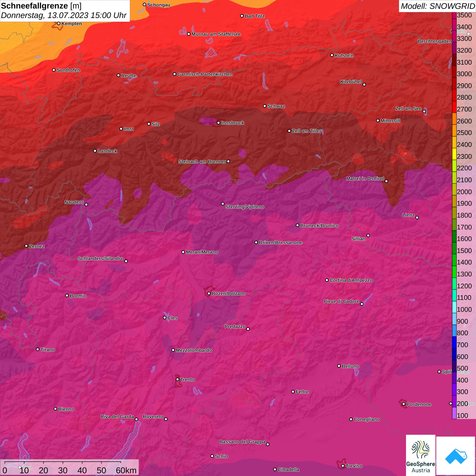Select the Reutte map label

click(129, 75)
